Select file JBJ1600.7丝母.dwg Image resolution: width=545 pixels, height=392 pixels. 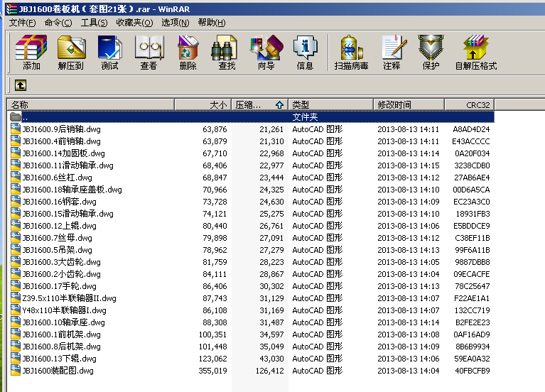point(58,238)
